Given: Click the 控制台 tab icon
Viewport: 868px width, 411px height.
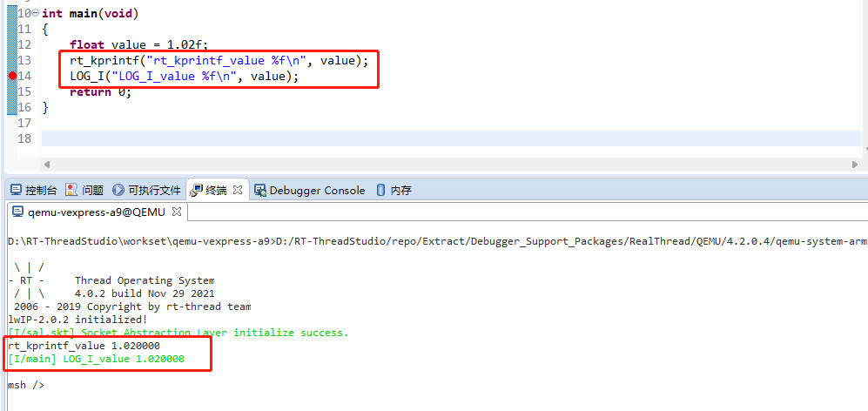Looking at the screenshot, I should click(x=16, y=190).
